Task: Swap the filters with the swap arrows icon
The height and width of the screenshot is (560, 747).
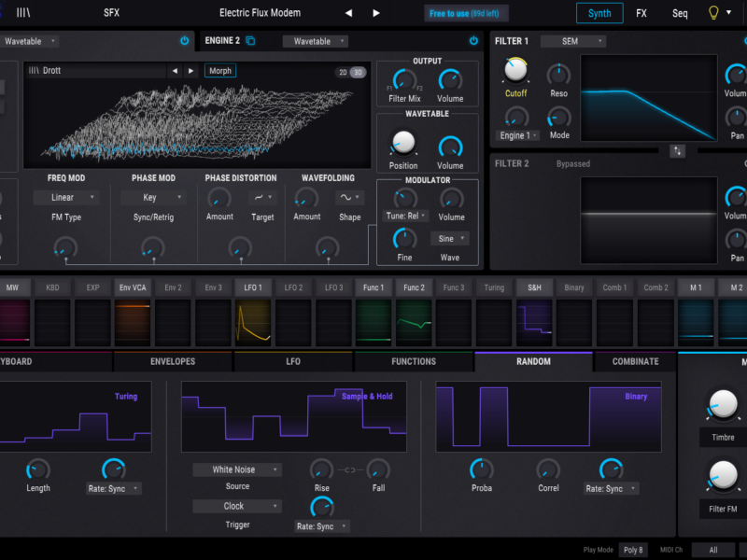Action: pos(677,150)
